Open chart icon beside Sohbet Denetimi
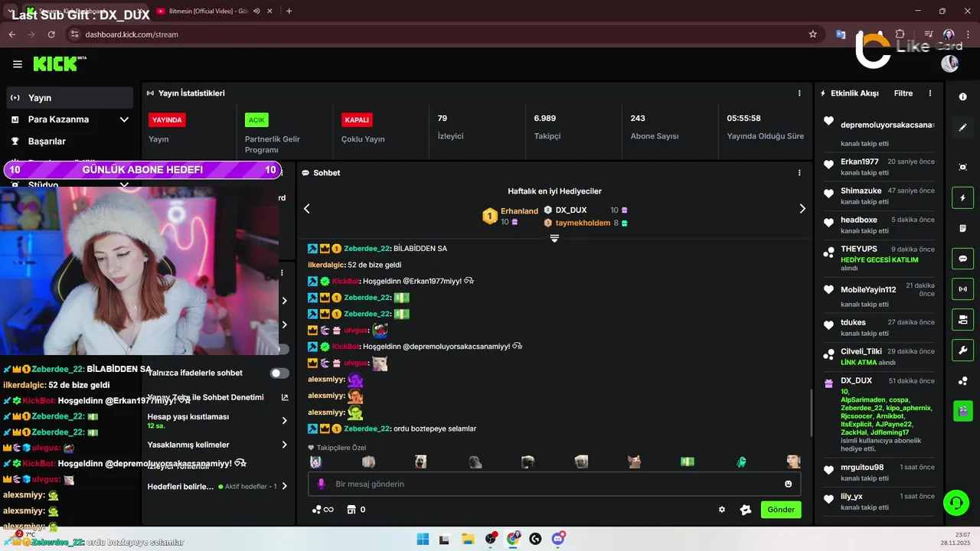Image resolution: width=980 pixels, height=551 pixels. point(285,397)
